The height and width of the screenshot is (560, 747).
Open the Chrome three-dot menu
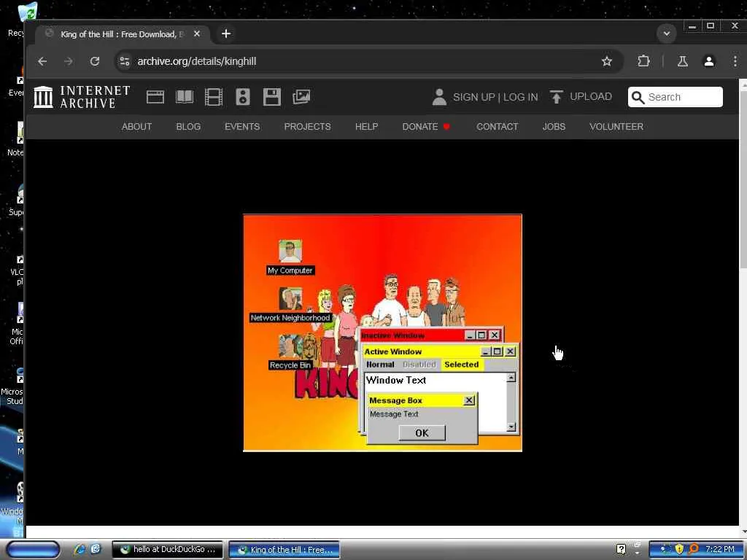pyautogui.click(x=735, y=61)
